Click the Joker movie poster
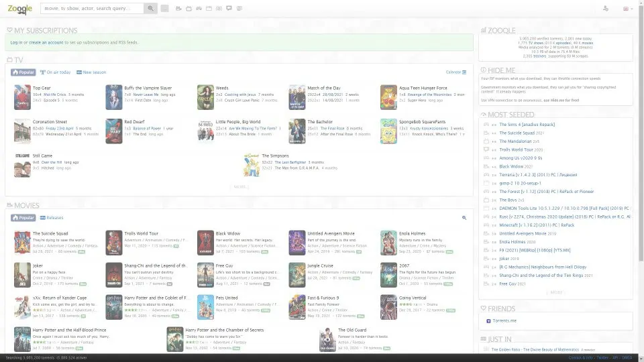644x362 pixels. tap(22, 275)
